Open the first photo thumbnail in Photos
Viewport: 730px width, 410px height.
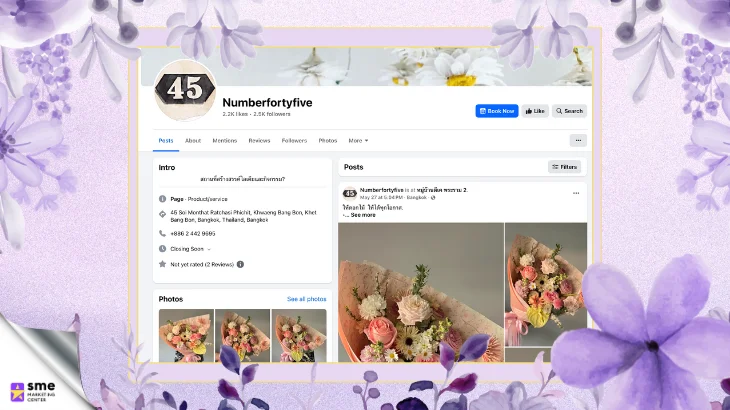[186, 335]
